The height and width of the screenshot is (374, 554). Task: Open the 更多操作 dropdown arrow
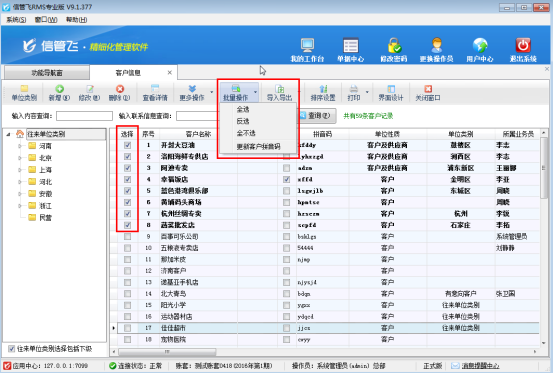[212, 93]
